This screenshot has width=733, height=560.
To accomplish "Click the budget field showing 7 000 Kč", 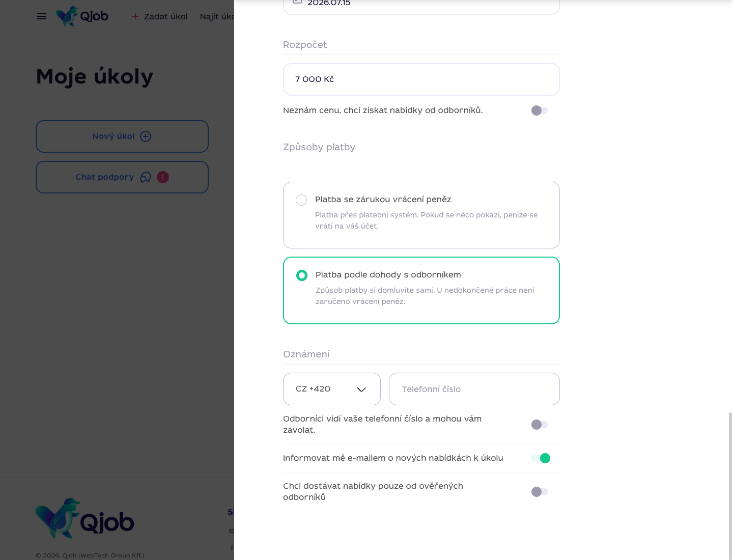I will click(421, 79).
